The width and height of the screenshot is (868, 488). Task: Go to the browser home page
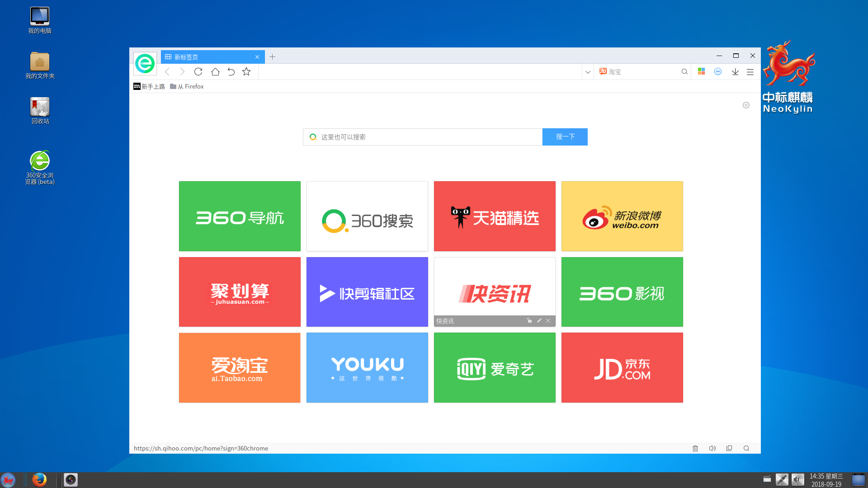(215, 71)
